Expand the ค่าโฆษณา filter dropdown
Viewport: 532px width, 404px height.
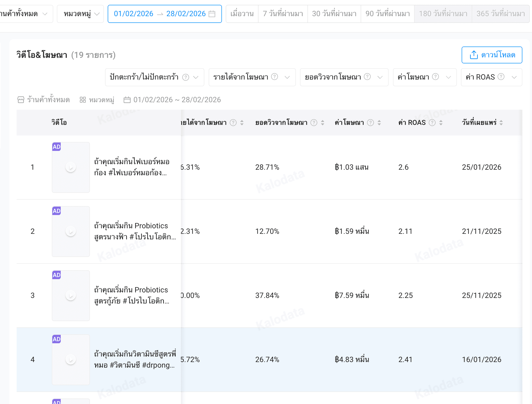tap(425, 77)
